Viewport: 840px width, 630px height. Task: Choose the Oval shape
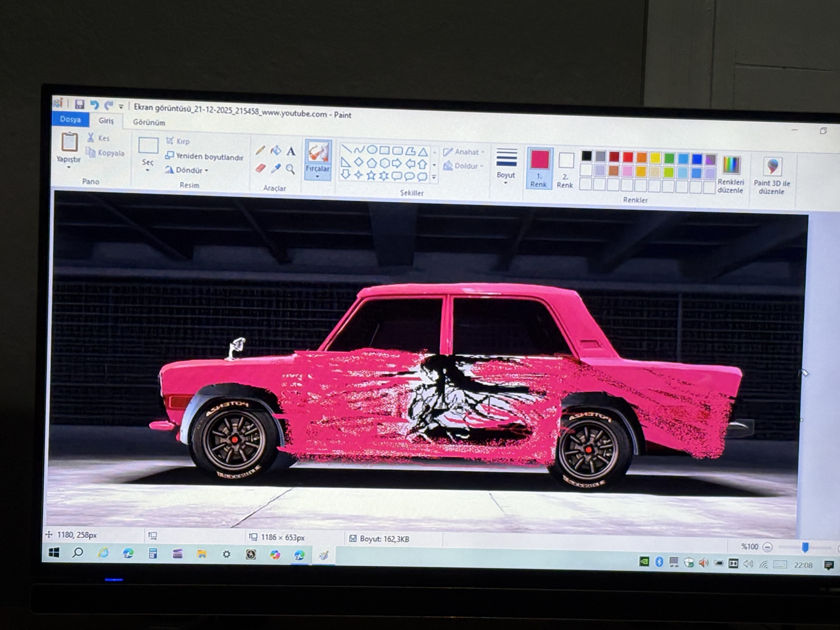coord(372,150)
